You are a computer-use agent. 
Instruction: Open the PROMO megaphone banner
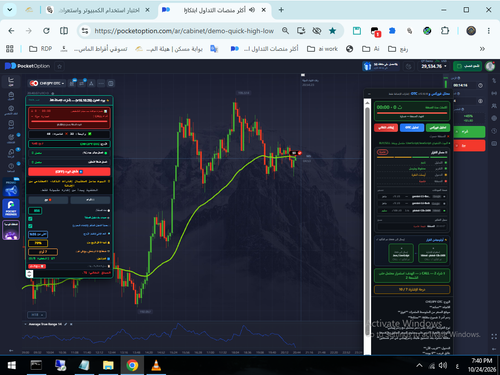pyautogui.click(x=11, y=188)
